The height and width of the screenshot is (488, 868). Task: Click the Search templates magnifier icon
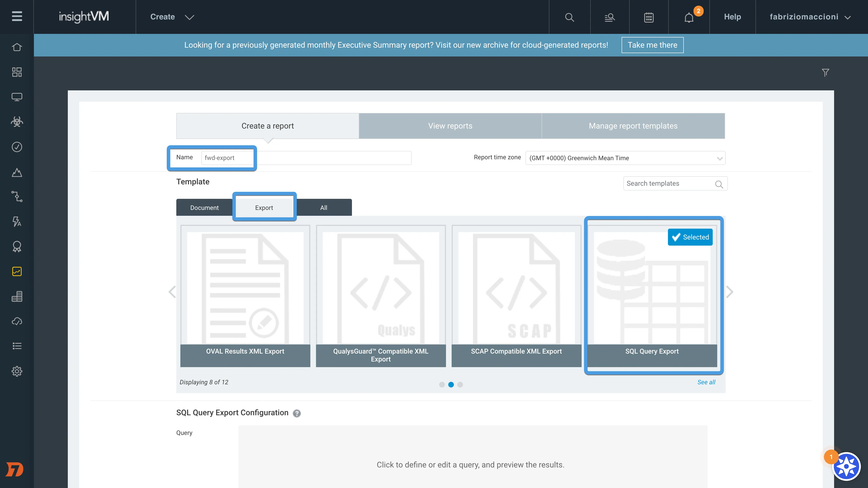click(719, 184)
